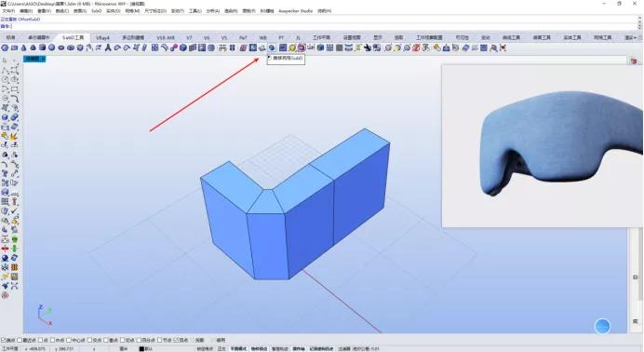Switch to the SubD工具 toolbar tab
The height and width of the screenshot is (352, 644).
[74, 37]
